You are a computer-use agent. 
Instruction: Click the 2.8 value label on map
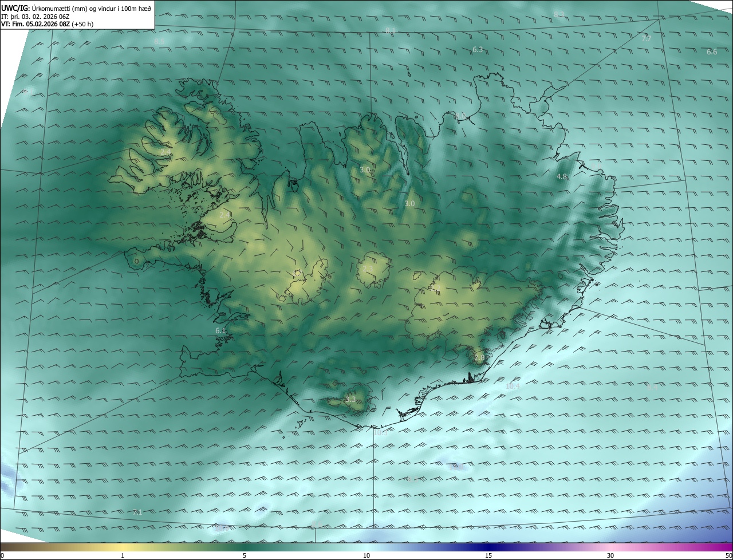tap(479, 357)
